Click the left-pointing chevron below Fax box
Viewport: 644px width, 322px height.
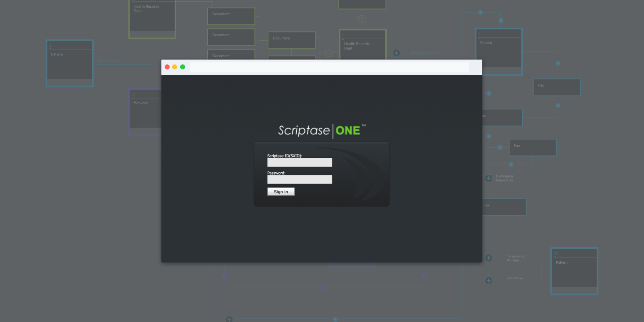coord(511,165)
